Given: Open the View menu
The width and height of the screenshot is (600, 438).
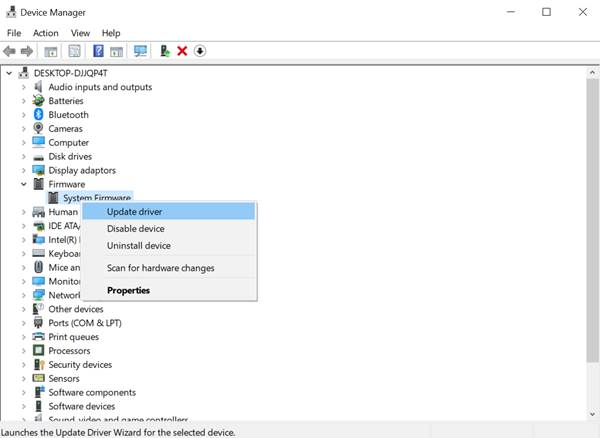Looking at the screenshot, I should [80, 33].
